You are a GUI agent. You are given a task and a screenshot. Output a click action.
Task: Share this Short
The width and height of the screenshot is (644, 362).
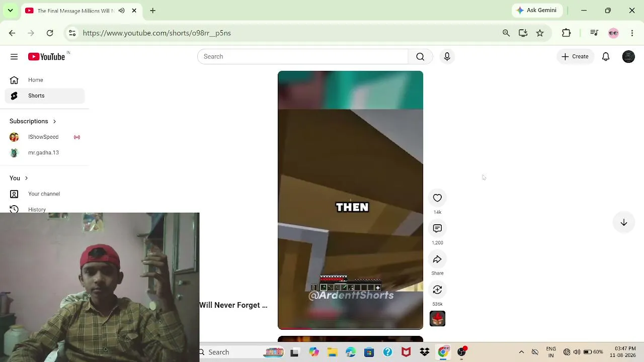[x=437, y=259]
